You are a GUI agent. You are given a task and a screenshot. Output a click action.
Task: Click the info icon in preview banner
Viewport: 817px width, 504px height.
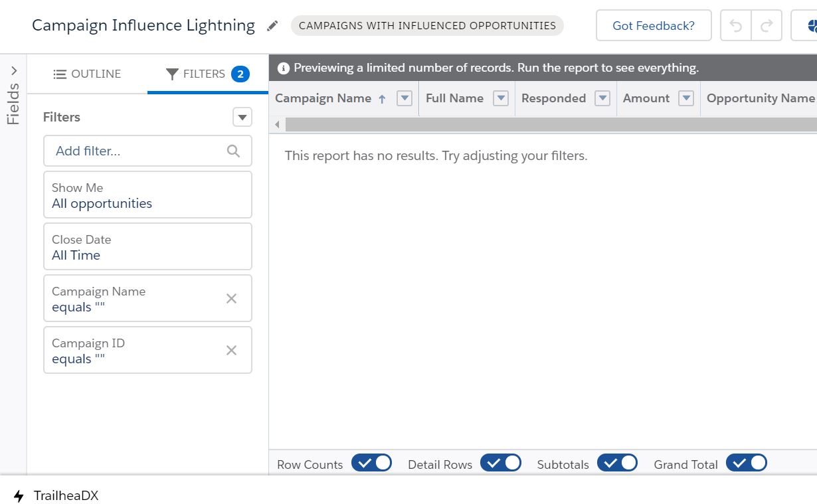(284, 68)
